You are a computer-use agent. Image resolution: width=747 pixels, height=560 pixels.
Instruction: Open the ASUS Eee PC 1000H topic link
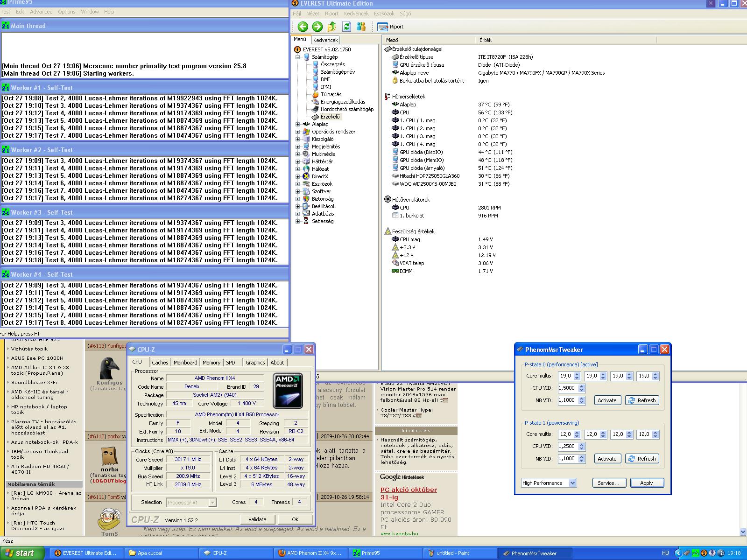[x=37, y=358]
